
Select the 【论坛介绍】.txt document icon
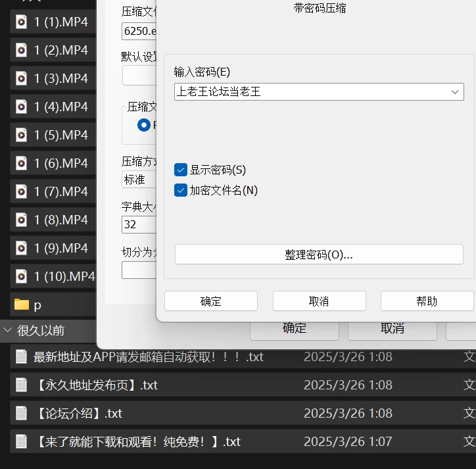21,413
